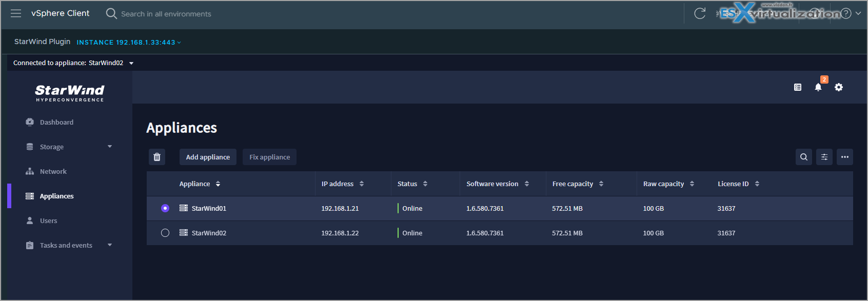Expand the Tasks and events submenu arrow
This screenshot has width=868, height=301.
click(x=110, y=245)
